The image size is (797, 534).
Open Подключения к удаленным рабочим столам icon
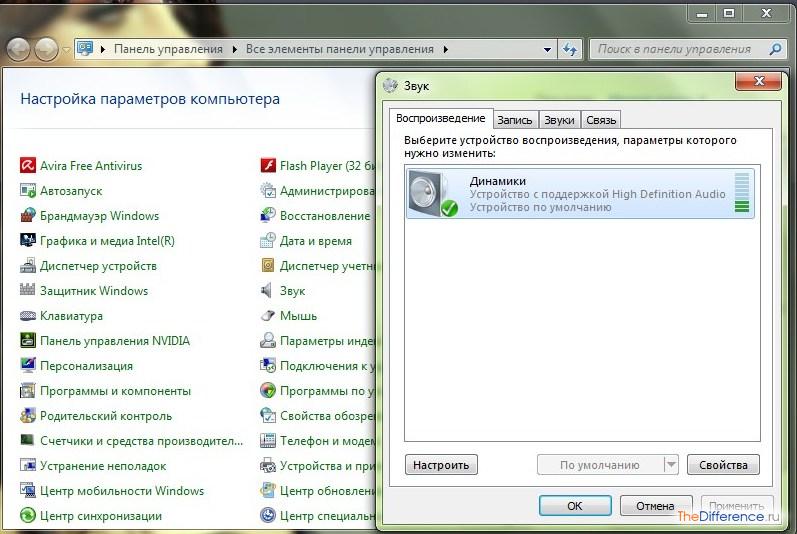tap(268, 365)
